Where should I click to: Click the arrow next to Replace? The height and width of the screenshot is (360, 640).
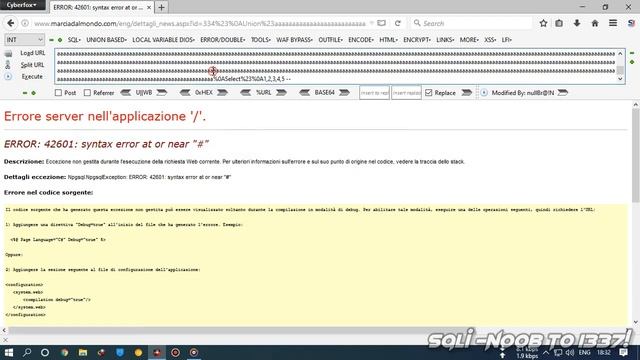pyautogui.click(x=467, y=93)
